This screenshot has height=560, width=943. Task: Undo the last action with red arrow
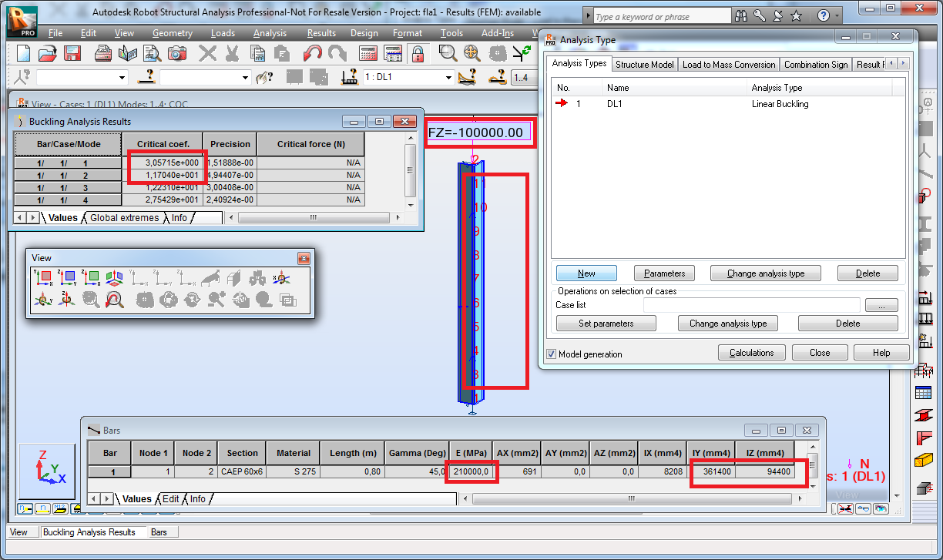[313, 53]
